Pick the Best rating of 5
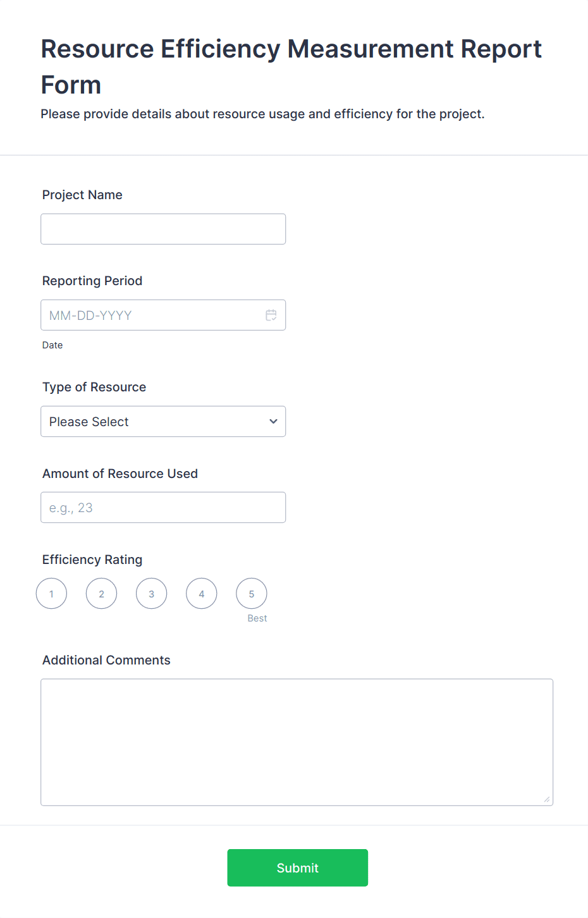The height and width of the screenshot is (918, 588). (251, 593)
